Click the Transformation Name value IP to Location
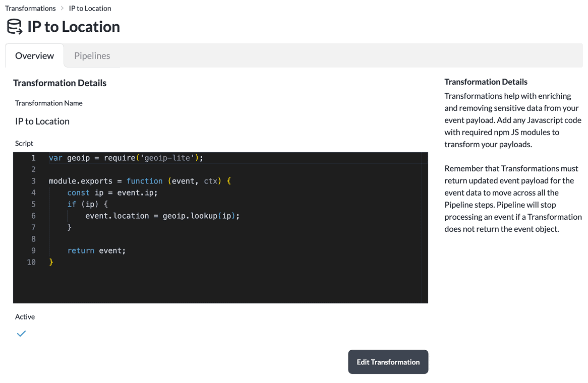Image resolution: width=588 pixels, height=383 pixels. 42,121
